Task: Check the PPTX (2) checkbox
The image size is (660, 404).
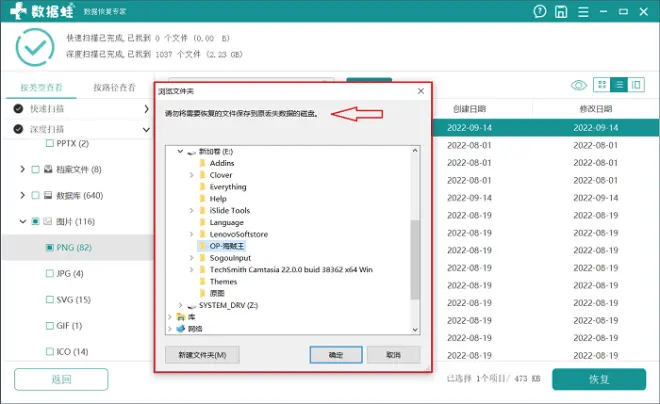Action: (x=50, y=144)
